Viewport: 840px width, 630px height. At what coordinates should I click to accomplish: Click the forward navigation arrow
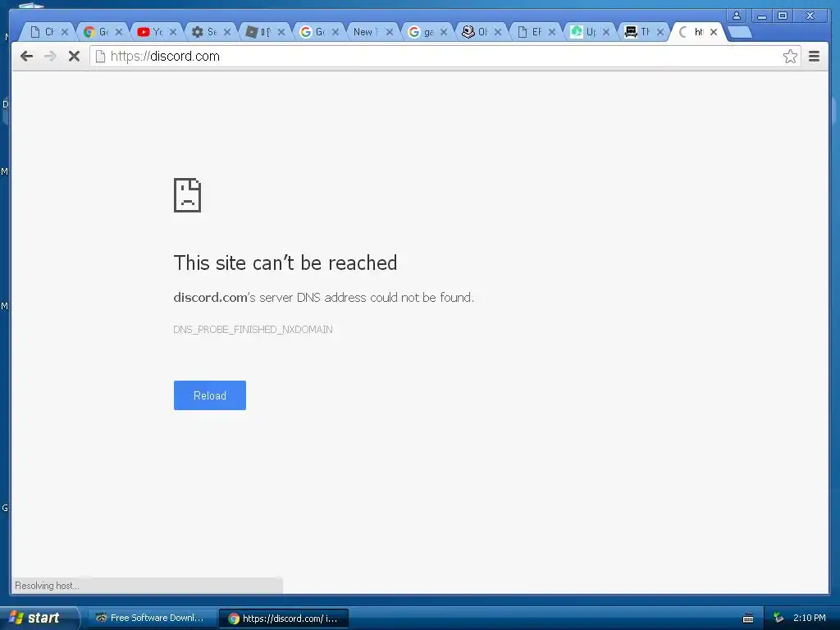50,57
